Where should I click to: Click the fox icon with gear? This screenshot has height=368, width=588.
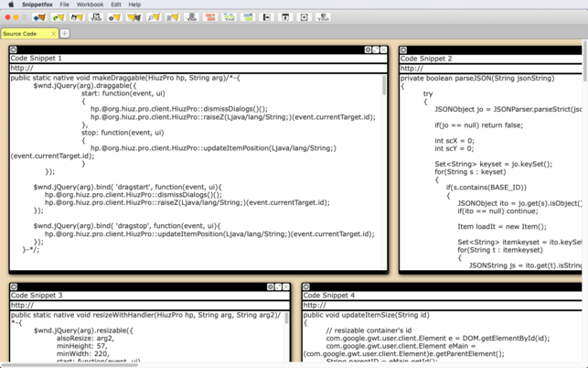[115, 17]
